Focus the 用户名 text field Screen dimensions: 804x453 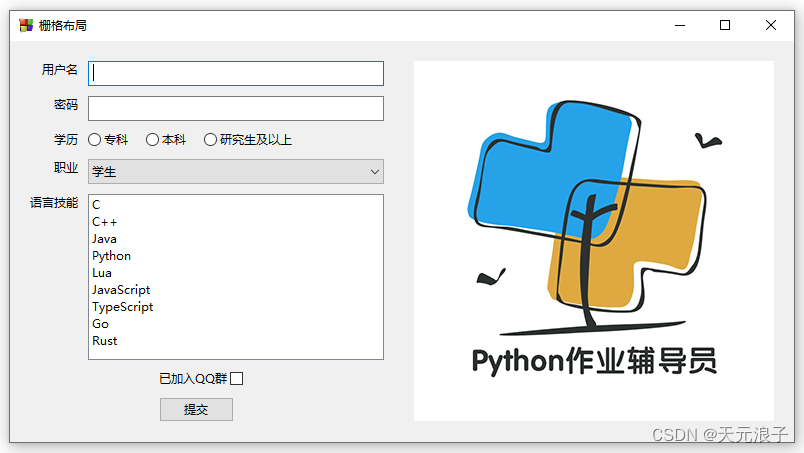click(236, 73)
